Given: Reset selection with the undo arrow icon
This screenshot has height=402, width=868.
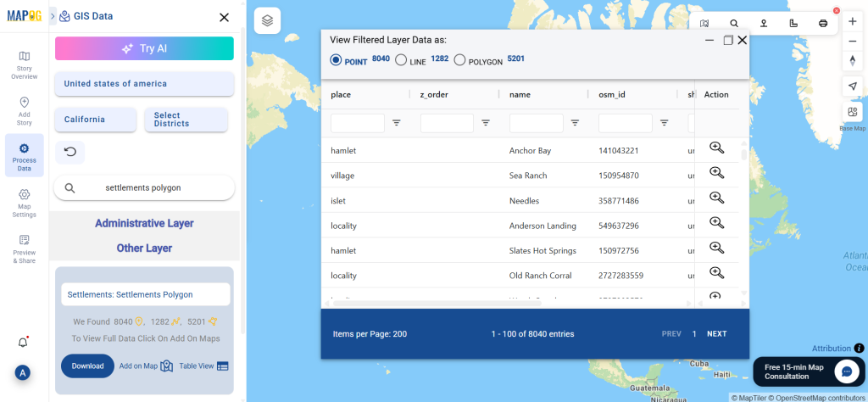Looking at the screenshot, I should (70, 153).
